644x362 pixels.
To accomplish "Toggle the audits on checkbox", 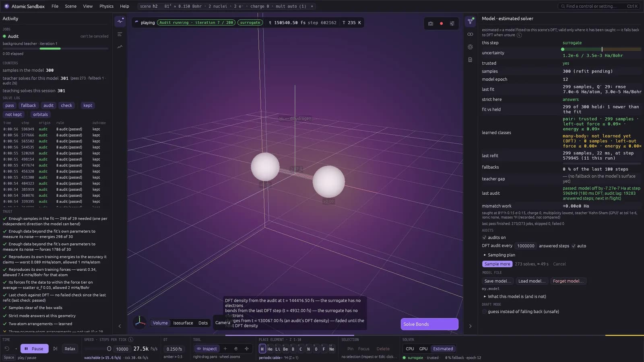I will point(484,237).
